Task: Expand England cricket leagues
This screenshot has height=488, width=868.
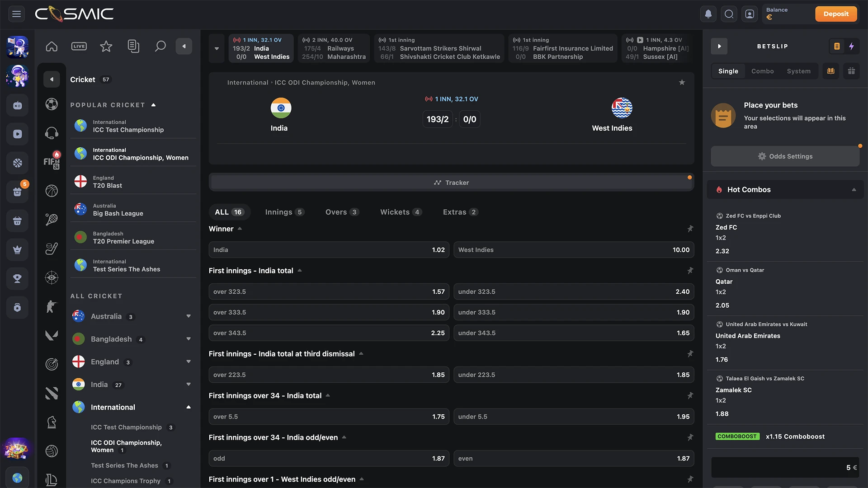Action: tap(189, 361)
